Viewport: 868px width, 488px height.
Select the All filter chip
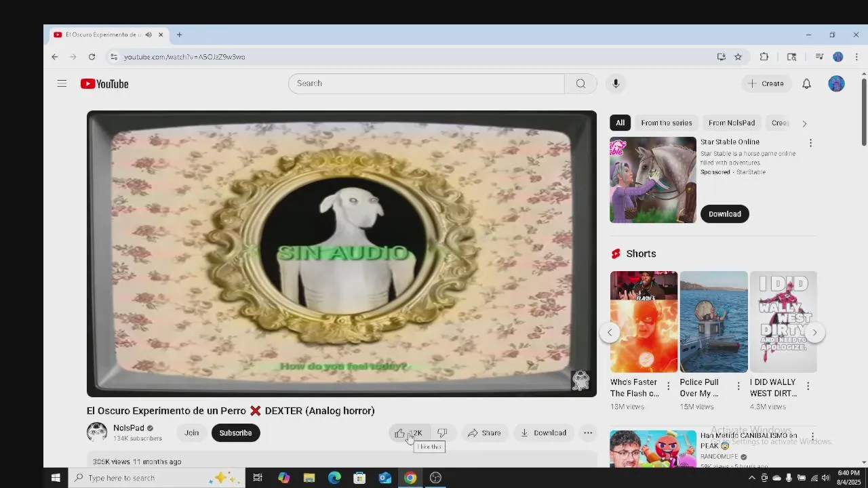[x=620, y=123]
